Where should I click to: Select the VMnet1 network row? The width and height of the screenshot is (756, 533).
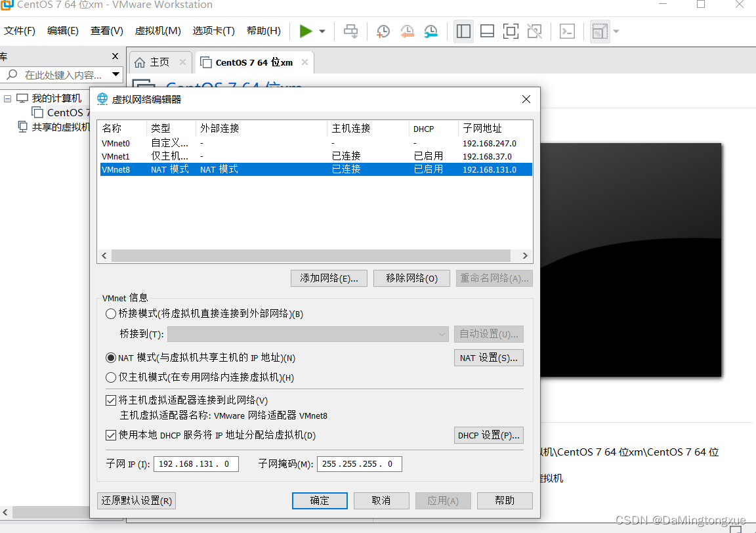(316, 156)
